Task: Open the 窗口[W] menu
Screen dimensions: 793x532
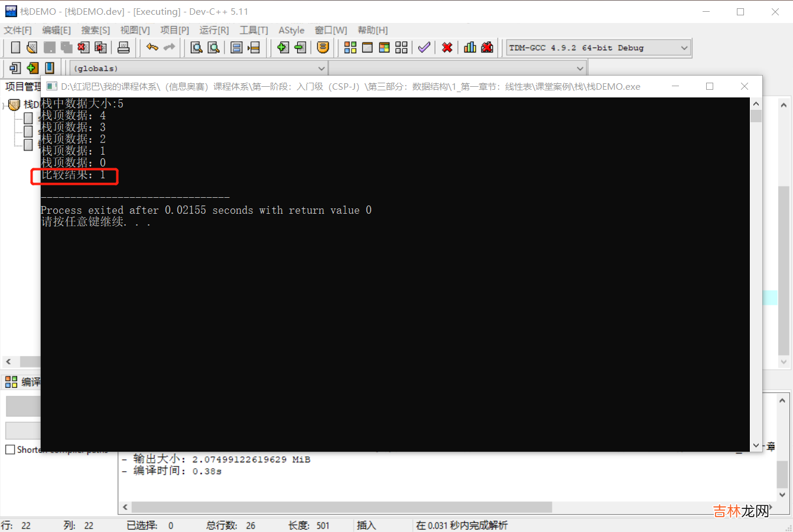Action: click(331, 30)
